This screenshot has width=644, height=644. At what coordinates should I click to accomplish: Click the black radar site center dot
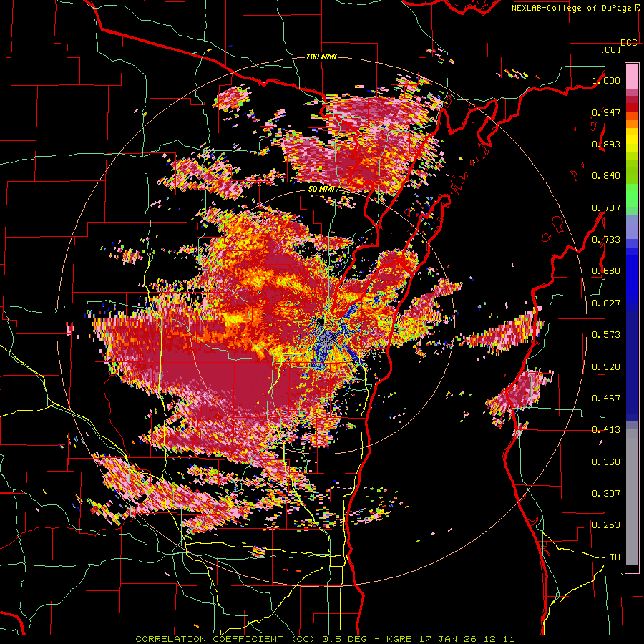[x=321, y=321]
